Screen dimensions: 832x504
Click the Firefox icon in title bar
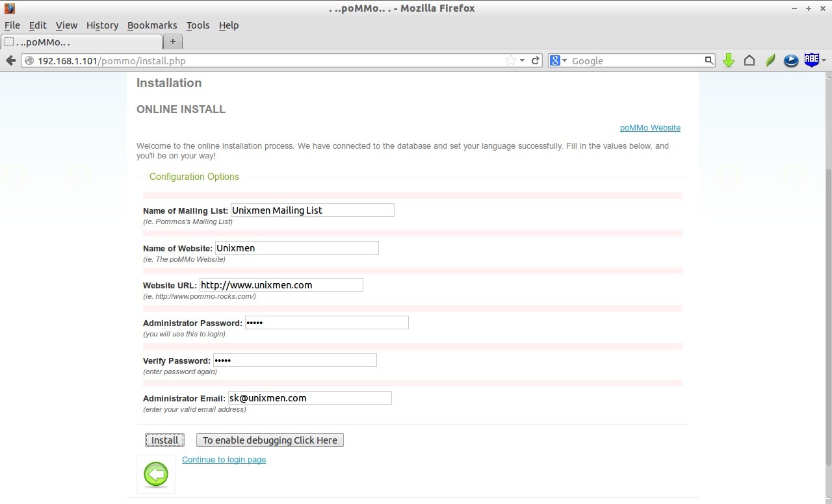click(9, 8)
